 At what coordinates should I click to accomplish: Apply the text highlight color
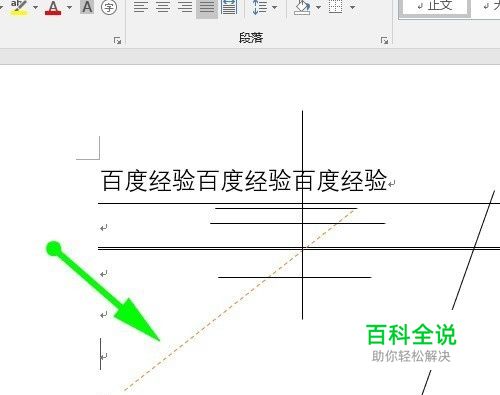[x=19, y=7]
